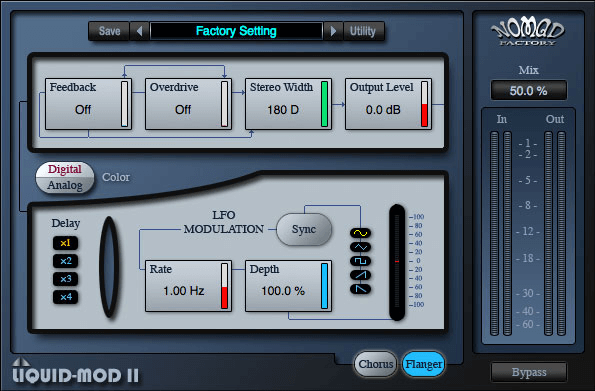The width and height of the screenshot is (595, 391).
Task: Set delay multiplier to x2
Action: click(65, 261)
